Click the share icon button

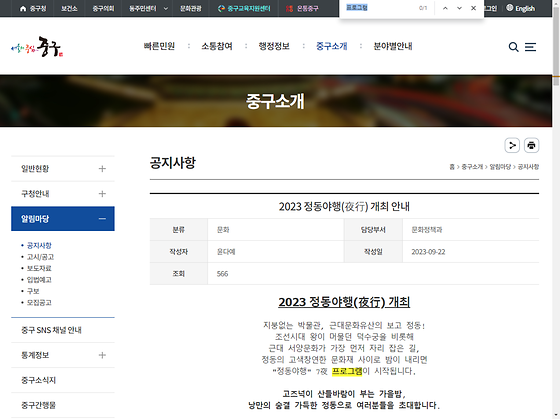click(x=512, y=145)
